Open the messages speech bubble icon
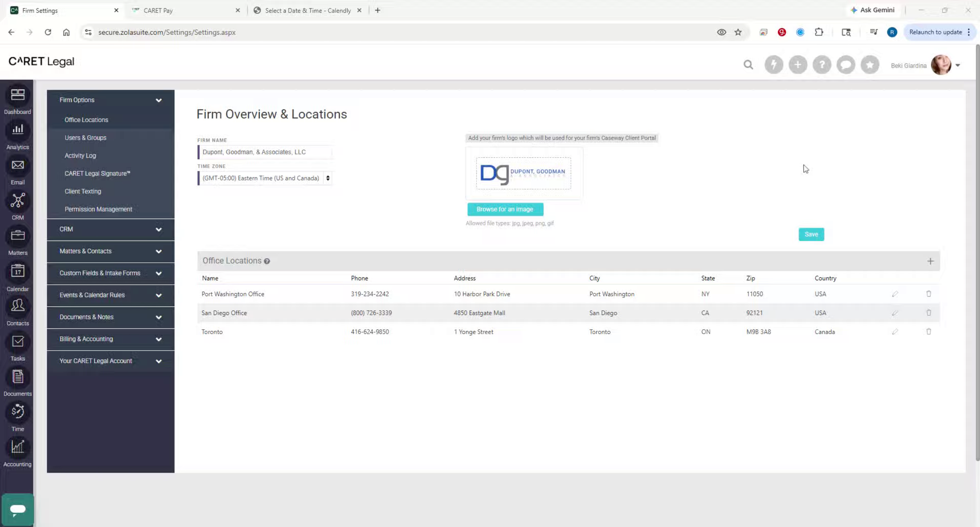980x527 pixels. tap(846, 65)
